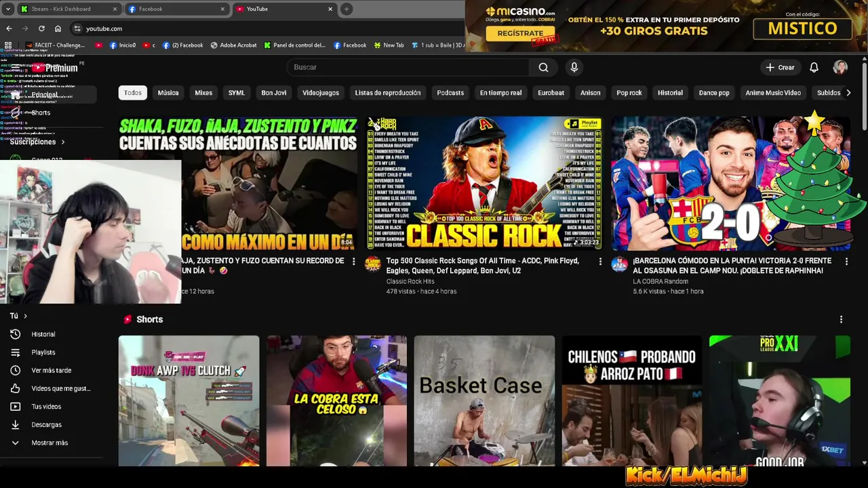868x488 pixels.
Task: Open FACEIT Challenge bookmark
Action: [56, 45]
